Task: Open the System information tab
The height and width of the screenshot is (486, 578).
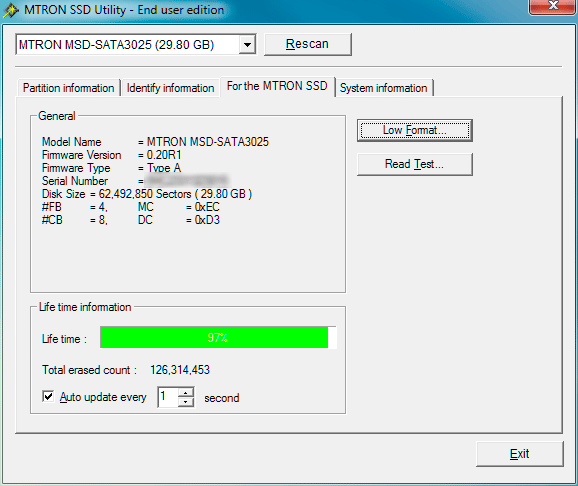Action: tap(383, 88)
